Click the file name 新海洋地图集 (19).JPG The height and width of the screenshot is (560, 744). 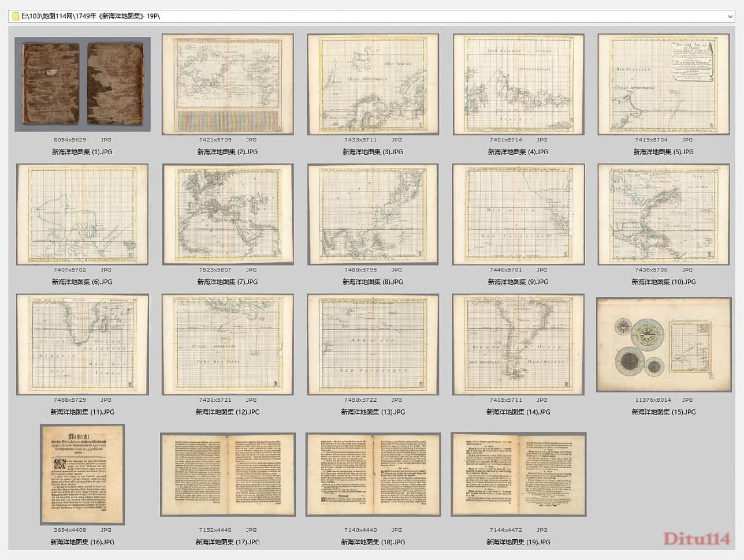pos(519,542)
